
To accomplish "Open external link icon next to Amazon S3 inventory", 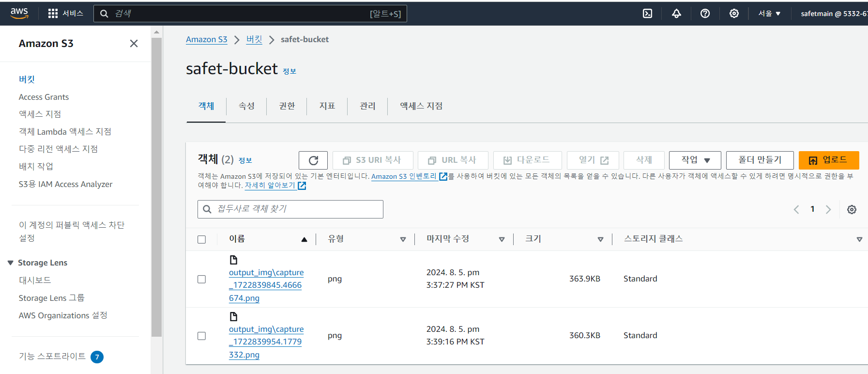I will (443, 176).
